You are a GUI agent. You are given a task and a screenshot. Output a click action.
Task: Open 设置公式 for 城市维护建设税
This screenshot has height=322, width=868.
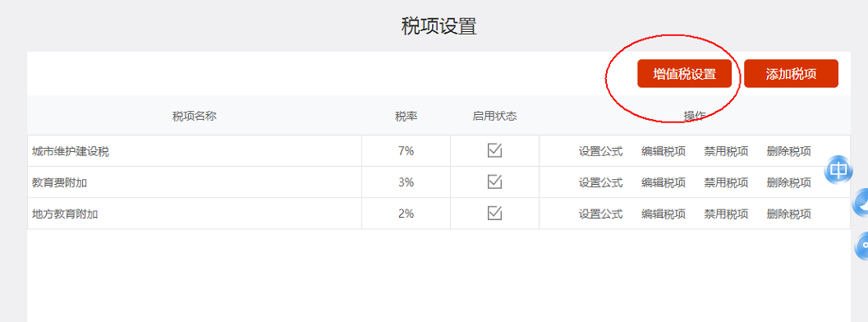[x=600, y=151]
